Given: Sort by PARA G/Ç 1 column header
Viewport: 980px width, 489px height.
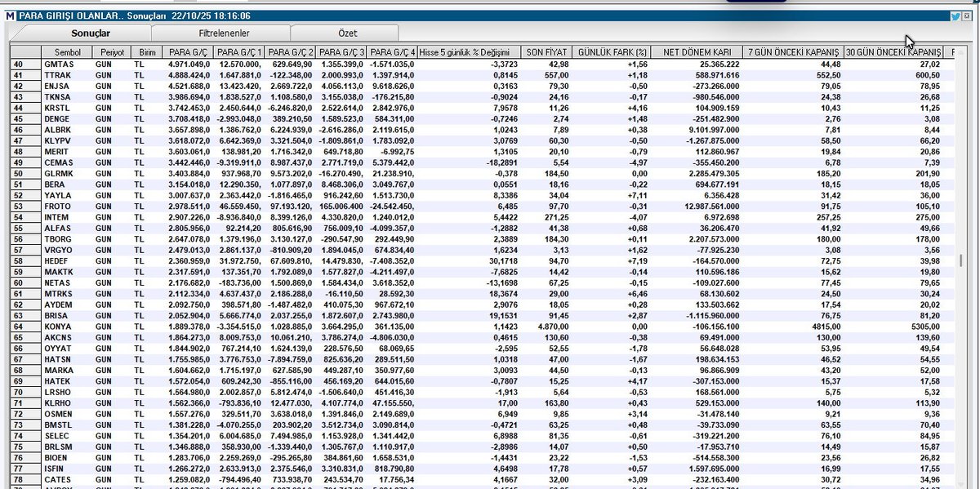Looking at the screenshot, I should click(x=240, y=51).
